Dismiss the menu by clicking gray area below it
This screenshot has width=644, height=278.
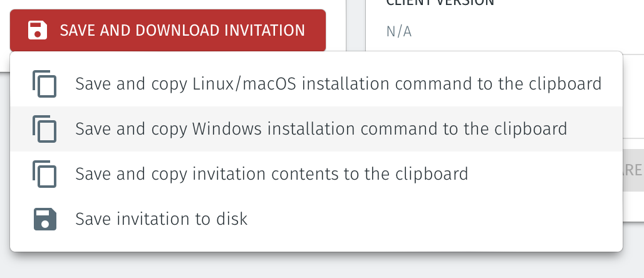coord(313,266)
